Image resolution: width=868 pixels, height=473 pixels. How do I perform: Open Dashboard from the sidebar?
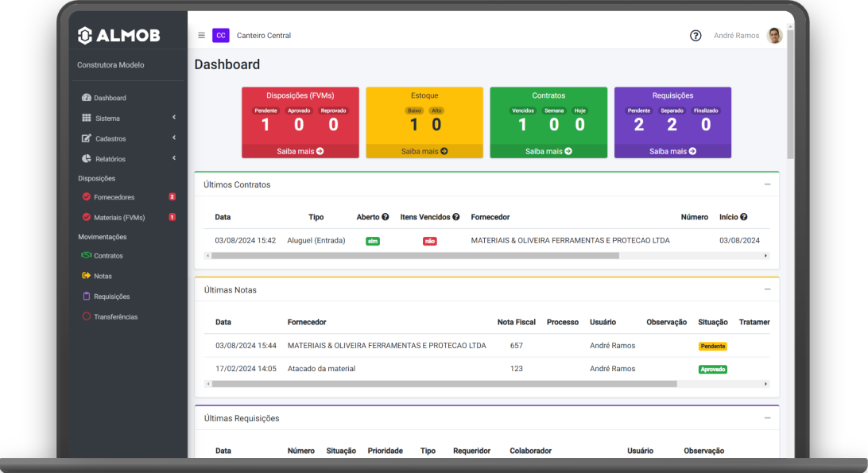pyautogui.click(x=110, y=98)
